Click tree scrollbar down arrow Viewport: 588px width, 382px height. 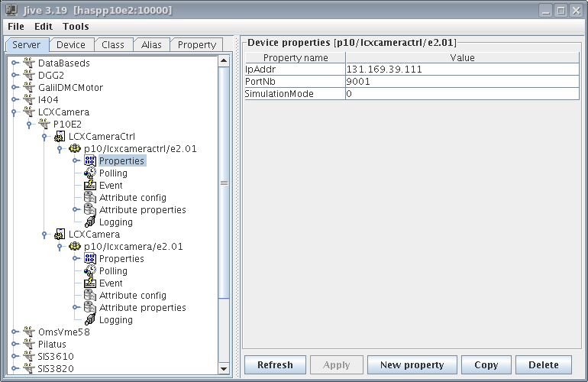[224, 369]
